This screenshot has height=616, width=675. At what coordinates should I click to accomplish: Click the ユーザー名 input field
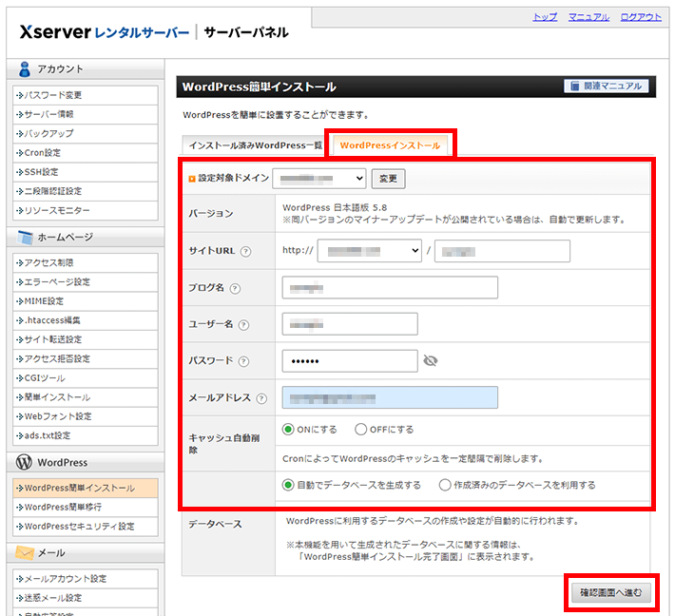point(350,324)
